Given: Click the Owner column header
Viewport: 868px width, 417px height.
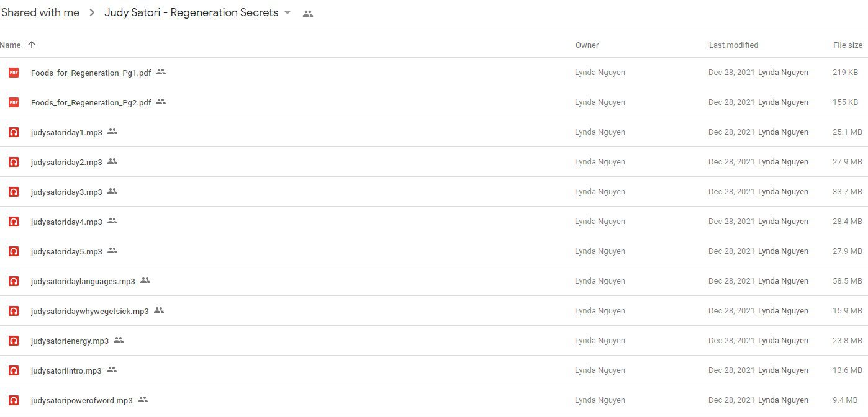Looking at the screenshot, I should (x=587, y=45).
